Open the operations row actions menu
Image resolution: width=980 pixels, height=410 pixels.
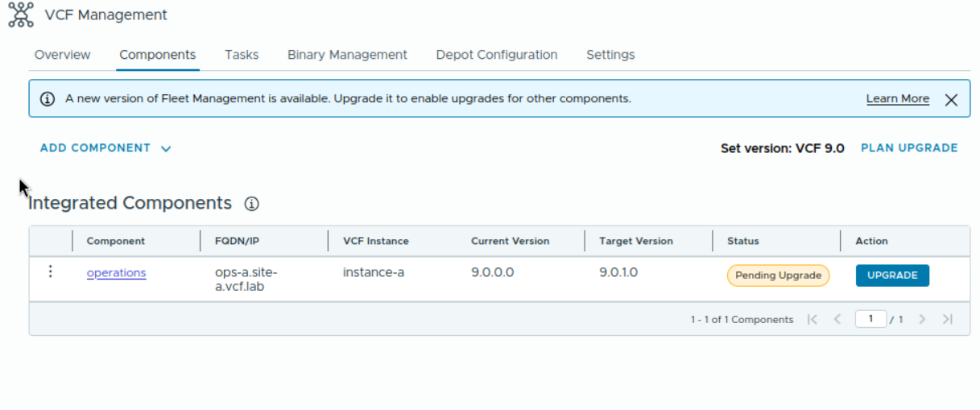pyautogui.click(x=51, y=272)
